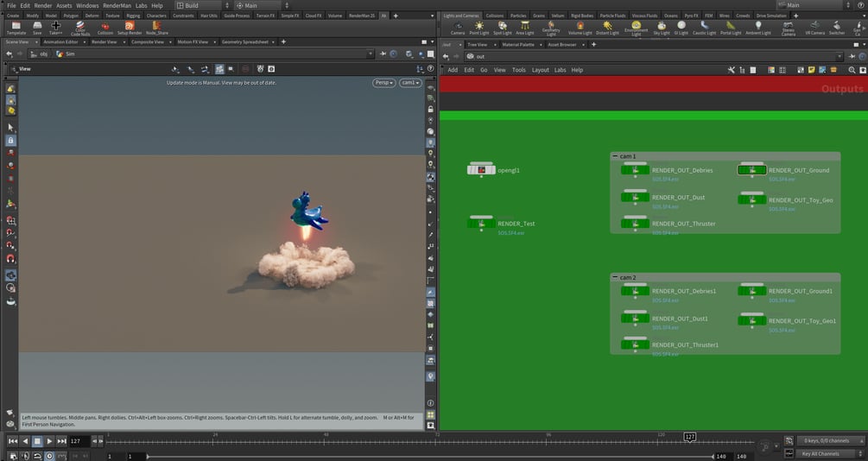Image resolution: width=868 pixels, height=461 pixels.
Task: Toggle the loop playback button in timeline
Action: coord(37,456)
